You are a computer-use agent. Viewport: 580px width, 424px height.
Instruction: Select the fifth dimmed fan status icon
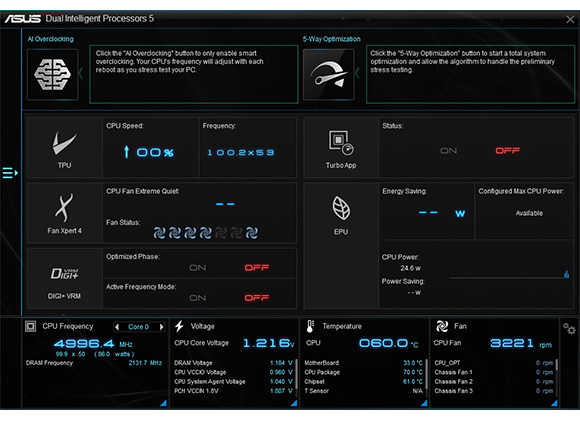(x=221, y=233)
